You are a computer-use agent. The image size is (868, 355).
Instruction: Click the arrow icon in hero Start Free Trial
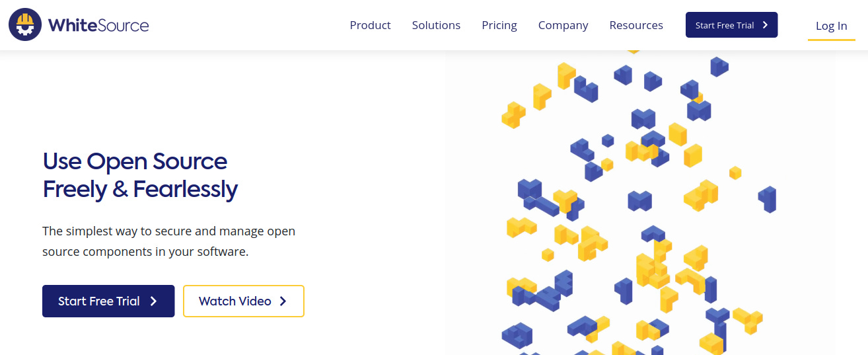(154, 301)
